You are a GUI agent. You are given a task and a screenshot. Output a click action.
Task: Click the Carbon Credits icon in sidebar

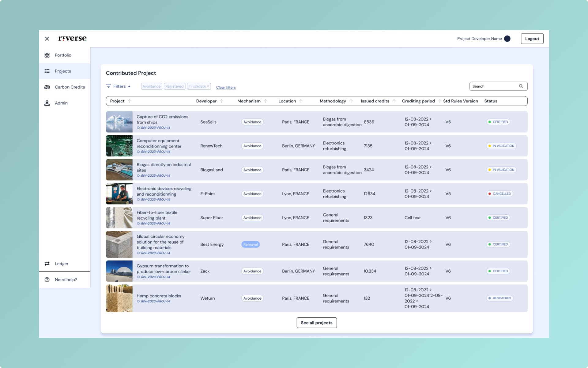pos(47,87)
